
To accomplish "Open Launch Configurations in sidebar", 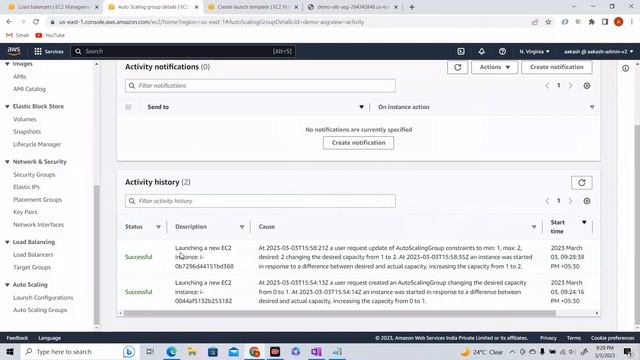I will (x=43, y=298).
